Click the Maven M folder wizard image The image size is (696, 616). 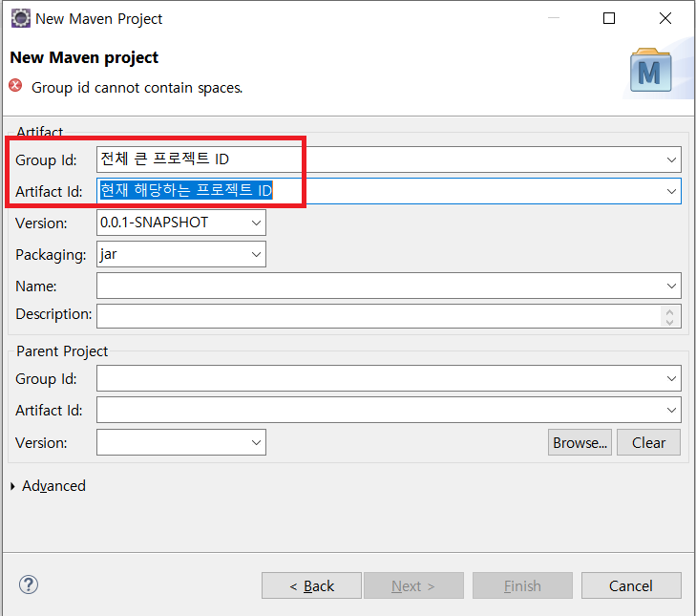pyautogui.click(x=651, y=70)
